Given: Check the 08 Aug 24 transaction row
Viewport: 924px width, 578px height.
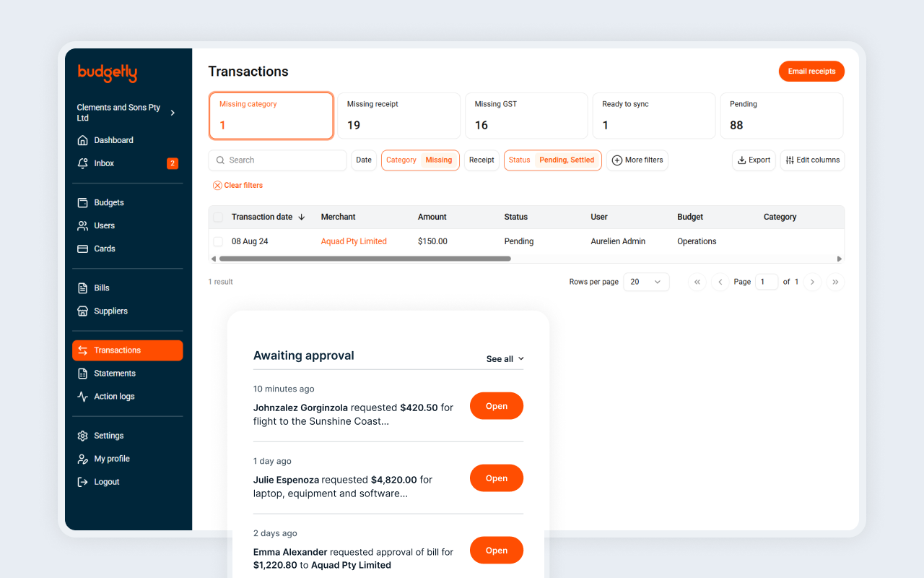Looking at the screenshot, I should coord(218,241).
